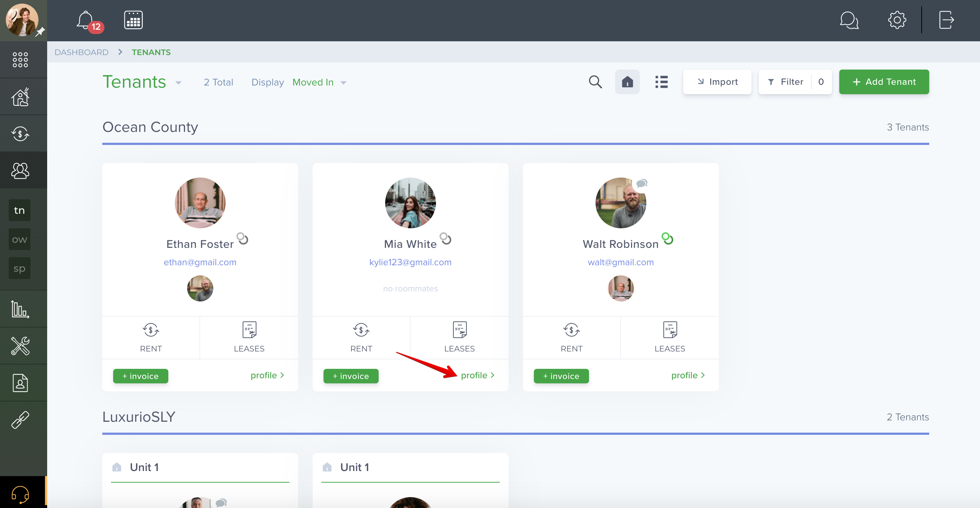Open the Moved In display dropdown
The height and width of the screenshot is (508, 980).
pos(319,82)
